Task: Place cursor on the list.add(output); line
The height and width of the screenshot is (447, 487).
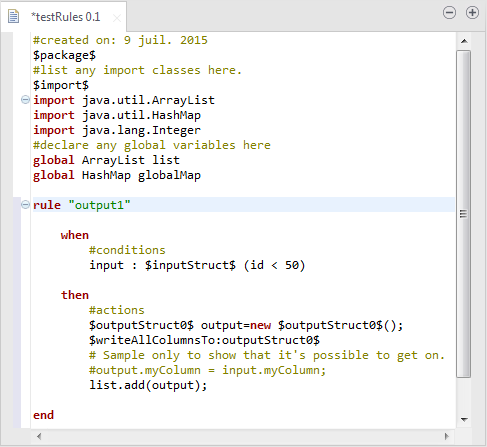Action: tap(148, 385)
